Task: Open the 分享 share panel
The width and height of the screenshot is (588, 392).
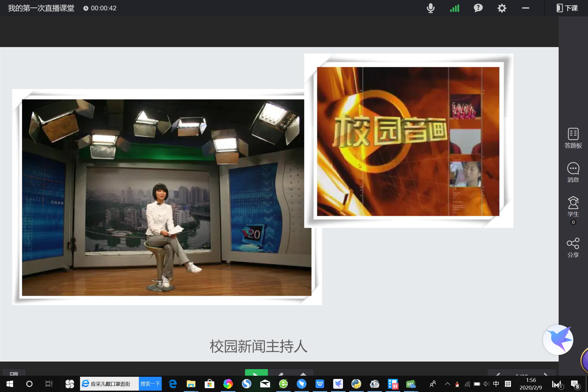Action: [573, 247]
